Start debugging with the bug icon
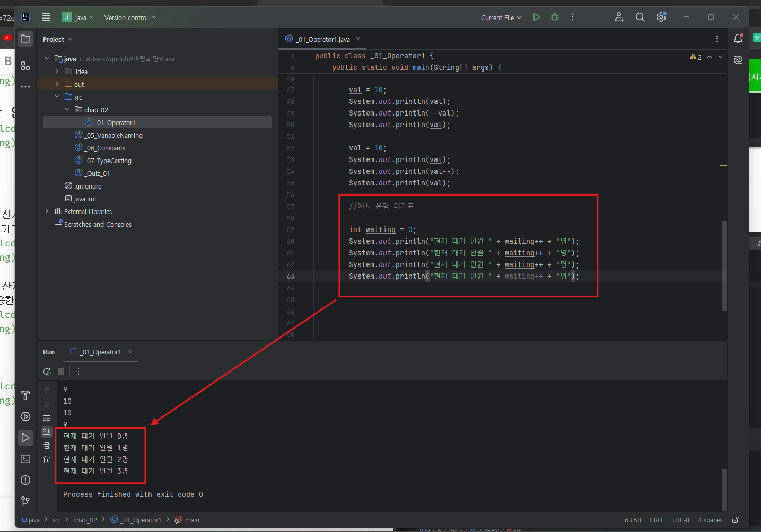Screen dimensions: 761x532 pyautogui.click(x=555, y=17)
